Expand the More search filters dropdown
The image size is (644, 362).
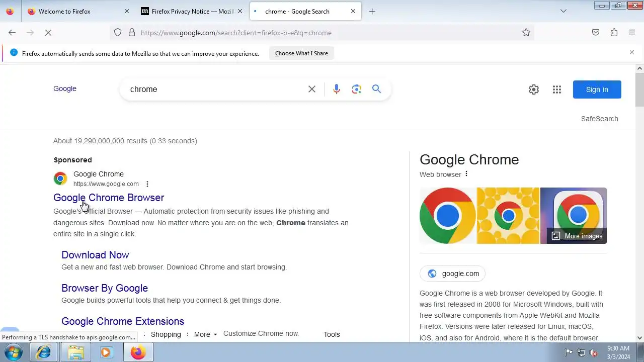[205, 334]
